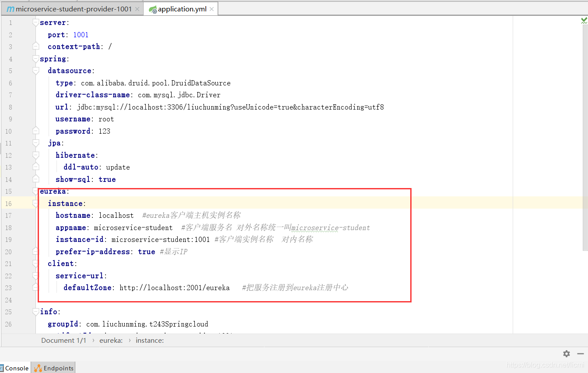Collapse the hibernate block fold marker
588x373 pixels.
click(36, 156)
